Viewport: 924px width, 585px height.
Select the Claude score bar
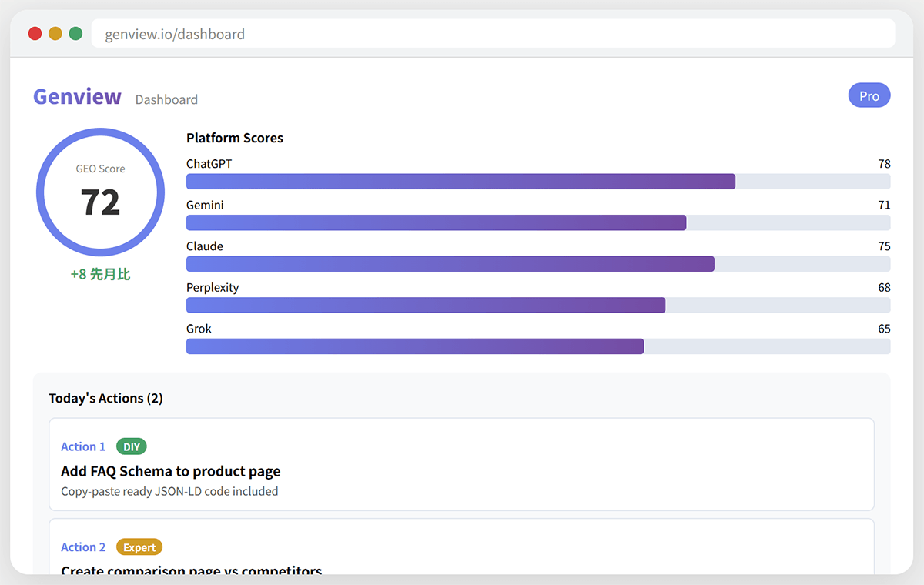(537, 264)
